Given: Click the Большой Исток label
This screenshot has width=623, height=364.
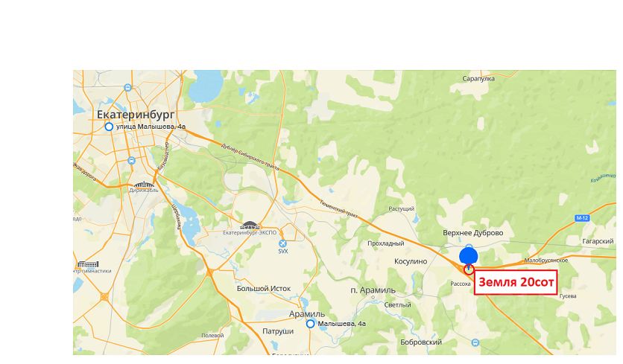Looking at the screenshot, I should coord(263,289).
